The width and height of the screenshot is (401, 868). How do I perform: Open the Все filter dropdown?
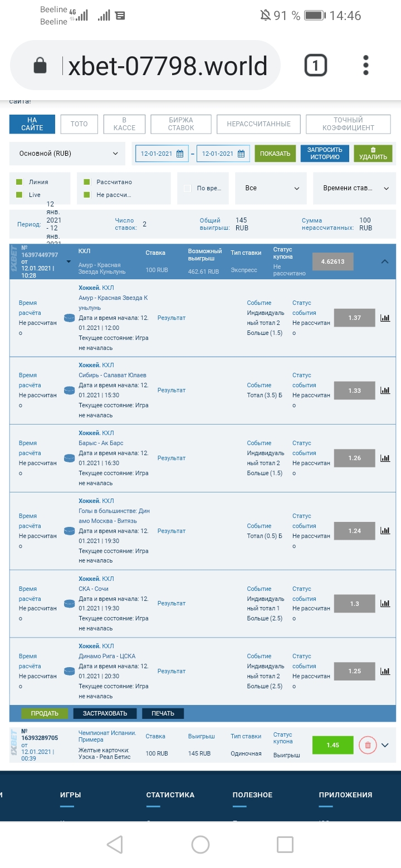pyautogui.click(x=271, y=189)
